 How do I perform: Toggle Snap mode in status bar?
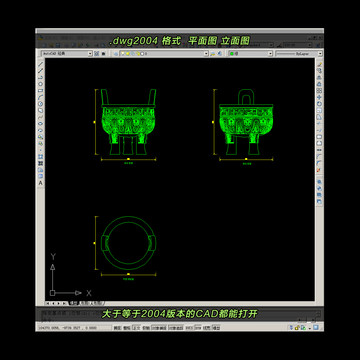coord(117,328)
